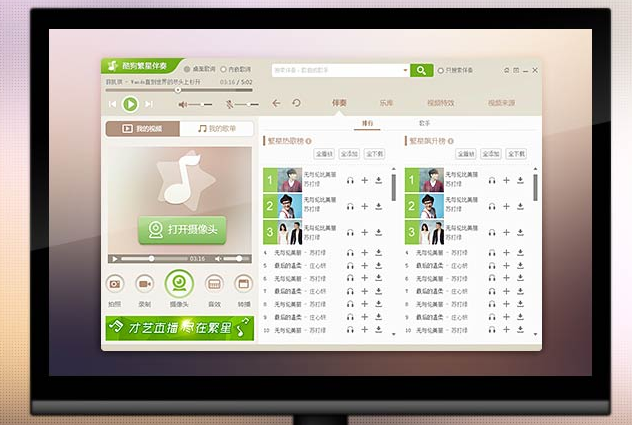Viewport: 632px width, 425px height.
Task: Click the 打开摄像头 button
Action: (x=182, y=229)
